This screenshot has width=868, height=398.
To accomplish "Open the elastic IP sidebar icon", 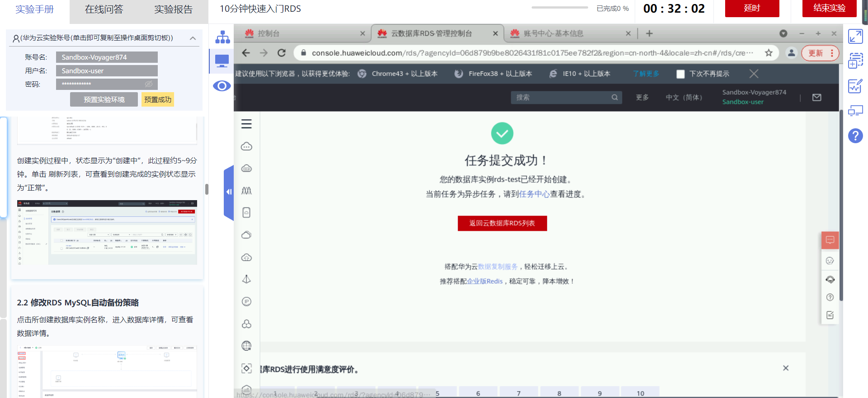I will (x=246, y=302).
